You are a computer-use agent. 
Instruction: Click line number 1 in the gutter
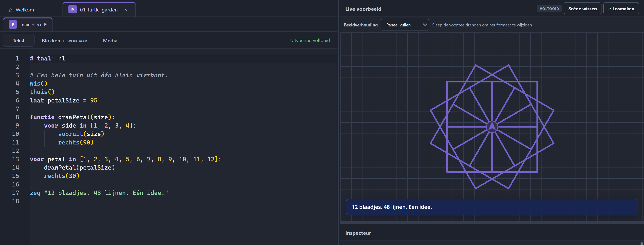17,58
